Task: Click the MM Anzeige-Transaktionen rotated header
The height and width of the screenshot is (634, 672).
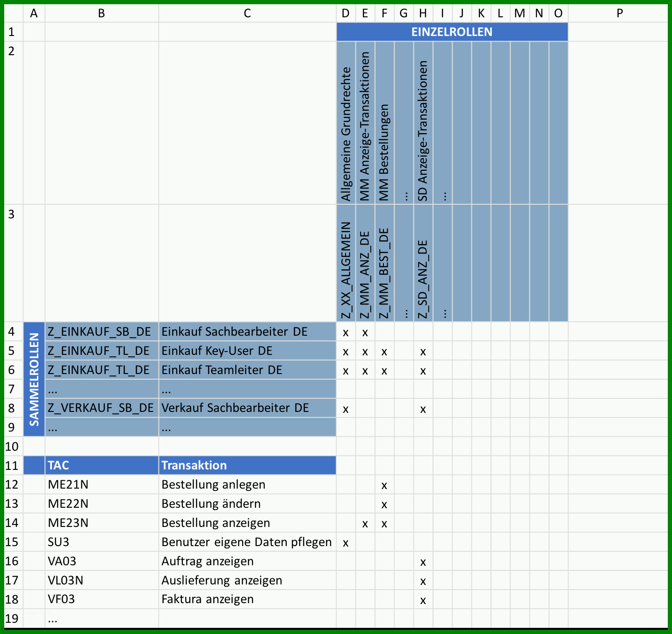Action: tap(365, 123)
